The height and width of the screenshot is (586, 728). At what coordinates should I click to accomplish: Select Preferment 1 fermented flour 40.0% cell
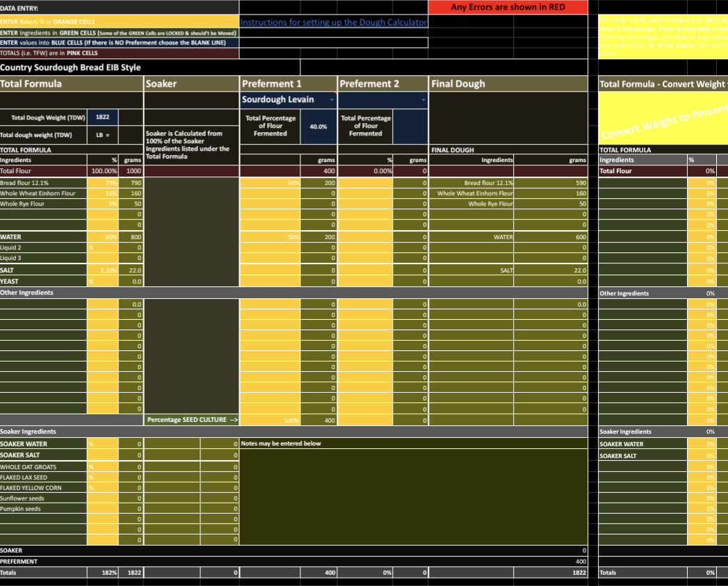(x=318, y=127)
